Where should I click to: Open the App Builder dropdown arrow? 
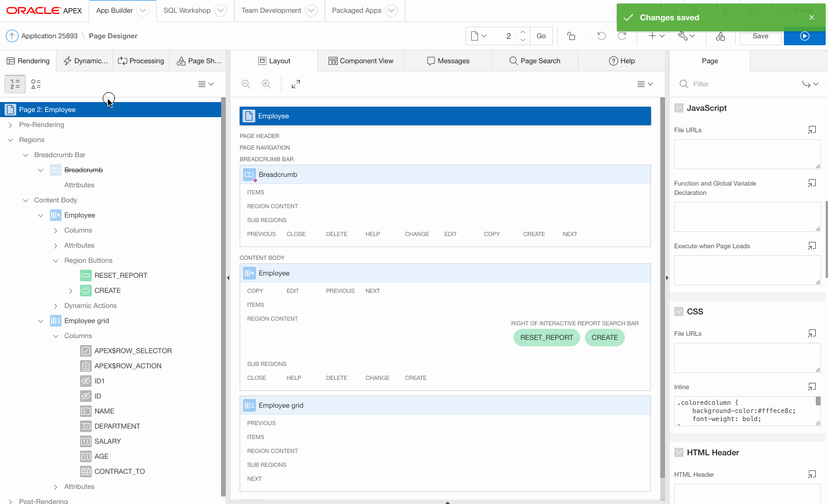point(143,10)
